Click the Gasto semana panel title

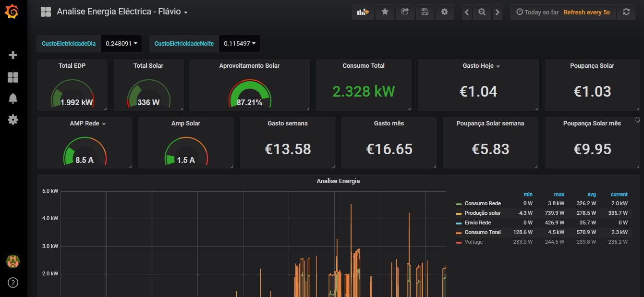pyautogui.click(x=288, y=124)
